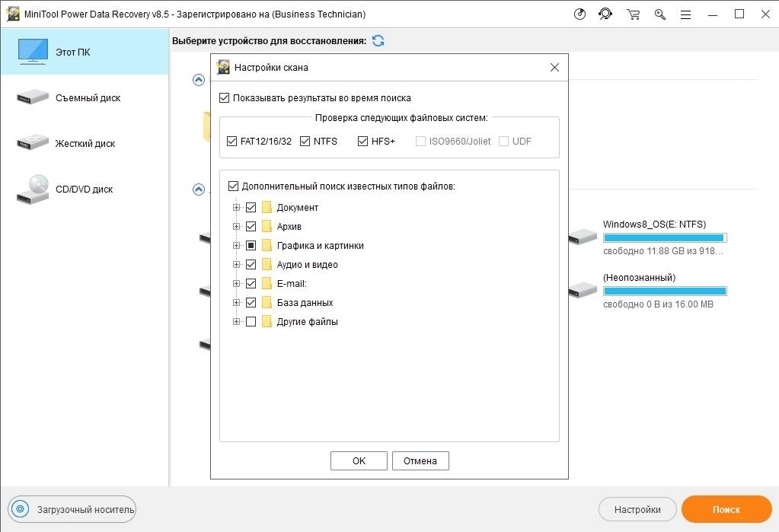Open the hamburger menu icon

pos(685,14)
